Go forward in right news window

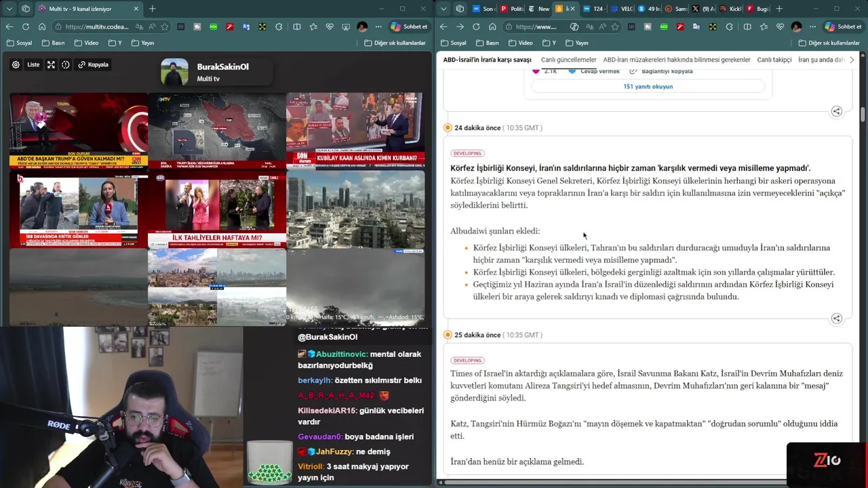click(x=460, y=26)
